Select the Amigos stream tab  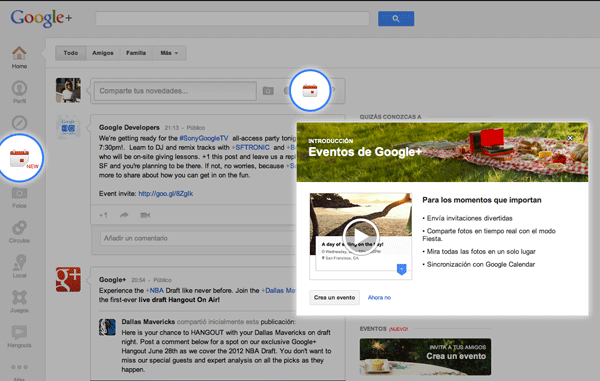point(103,53)
